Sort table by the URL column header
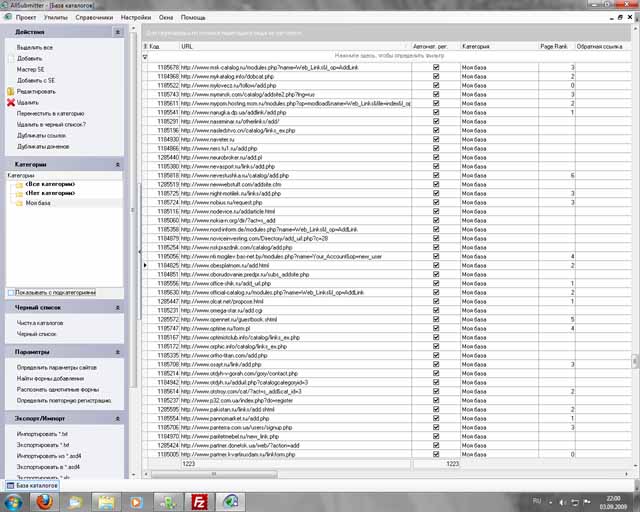Screen dimensions: 640x512 296,47
